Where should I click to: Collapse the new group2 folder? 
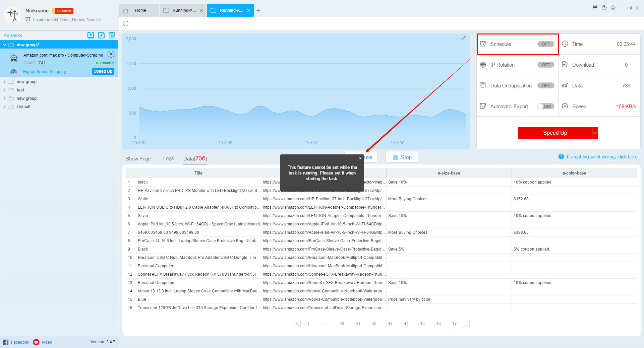pos(5,45)
